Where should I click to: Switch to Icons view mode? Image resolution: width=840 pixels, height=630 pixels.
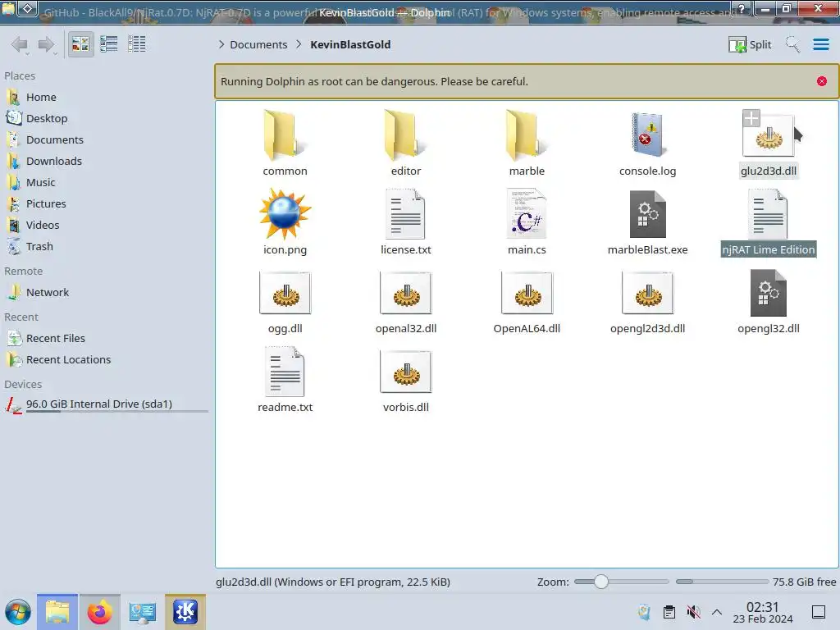click(x=80, y=44)
